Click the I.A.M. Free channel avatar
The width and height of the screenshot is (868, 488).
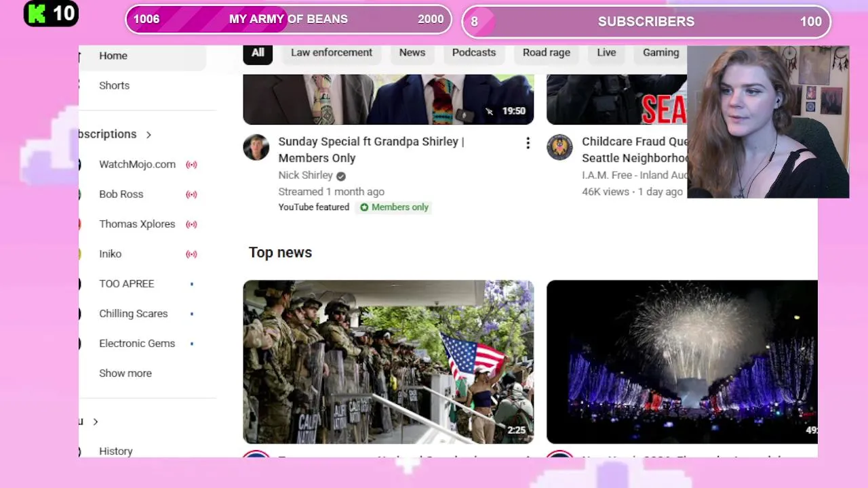pos(560,147)
